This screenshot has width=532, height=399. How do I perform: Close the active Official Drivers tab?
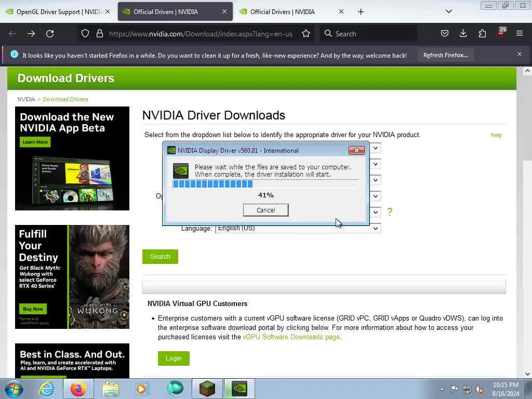coord(224,11)
